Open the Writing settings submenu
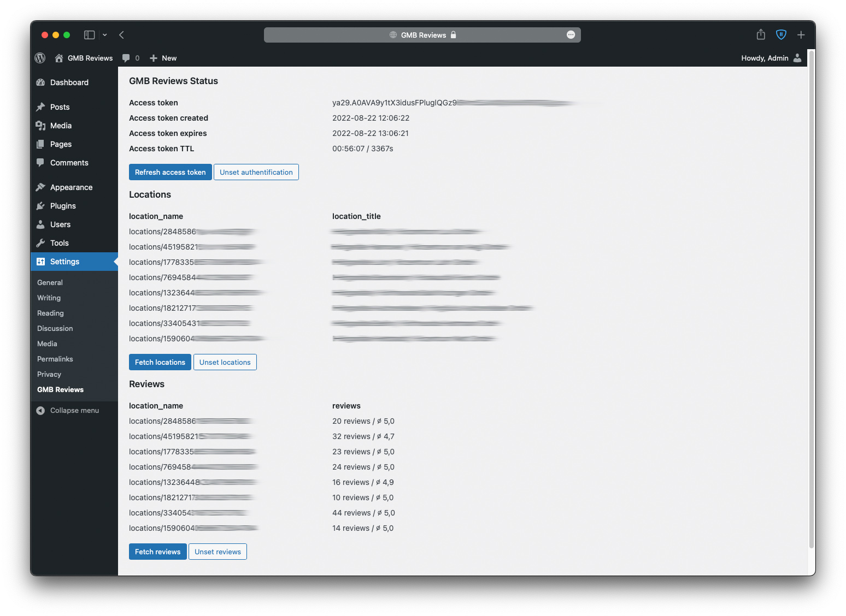846x616 pixels. pos(49,298)
